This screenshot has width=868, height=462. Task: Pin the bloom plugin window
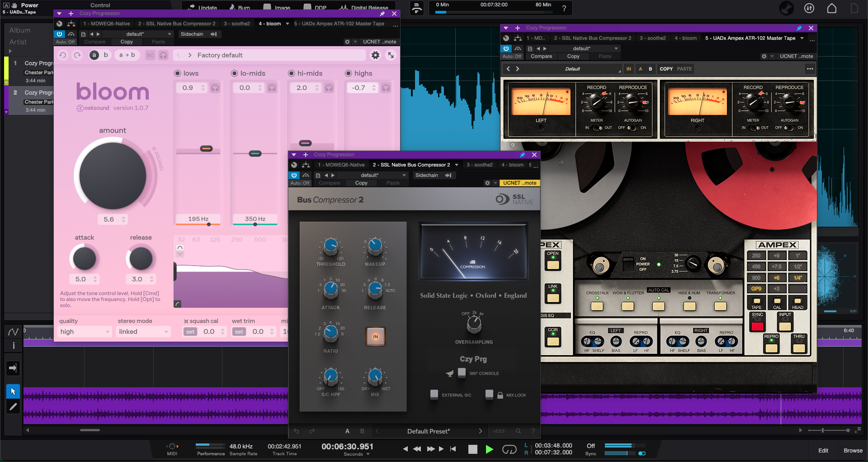coord(382,14)
